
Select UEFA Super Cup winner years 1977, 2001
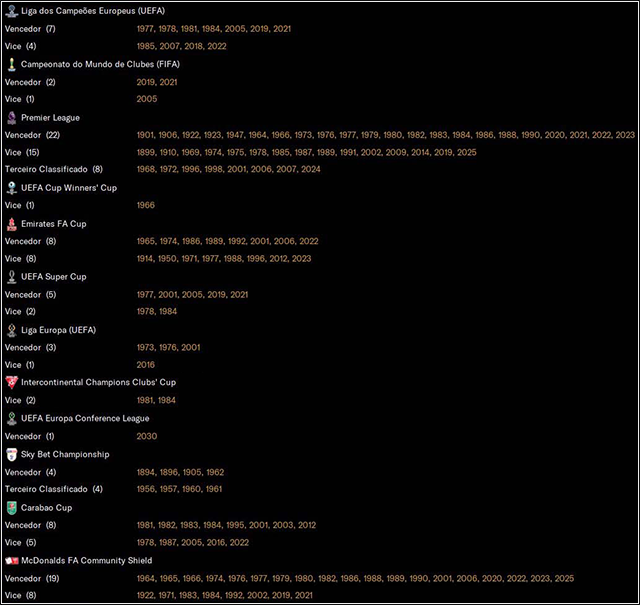coord(192,295)
